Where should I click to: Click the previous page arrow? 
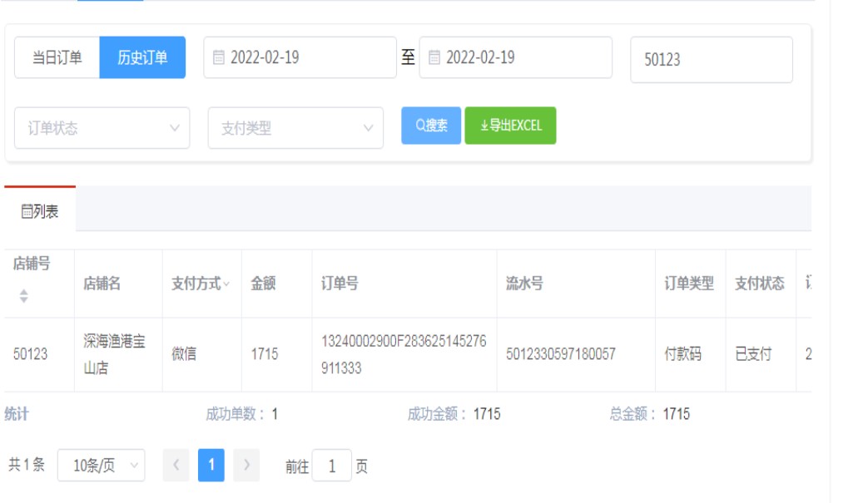click(176, 466)
